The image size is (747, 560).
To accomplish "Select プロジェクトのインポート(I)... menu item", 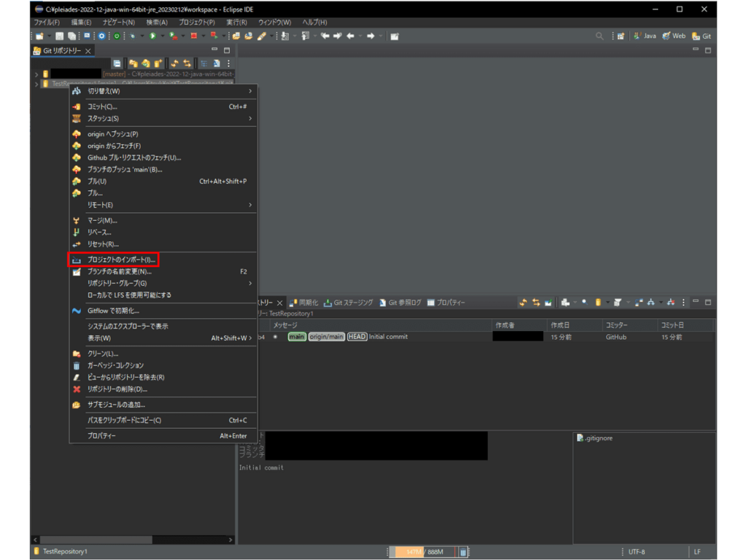I will (x=163, y=260).
